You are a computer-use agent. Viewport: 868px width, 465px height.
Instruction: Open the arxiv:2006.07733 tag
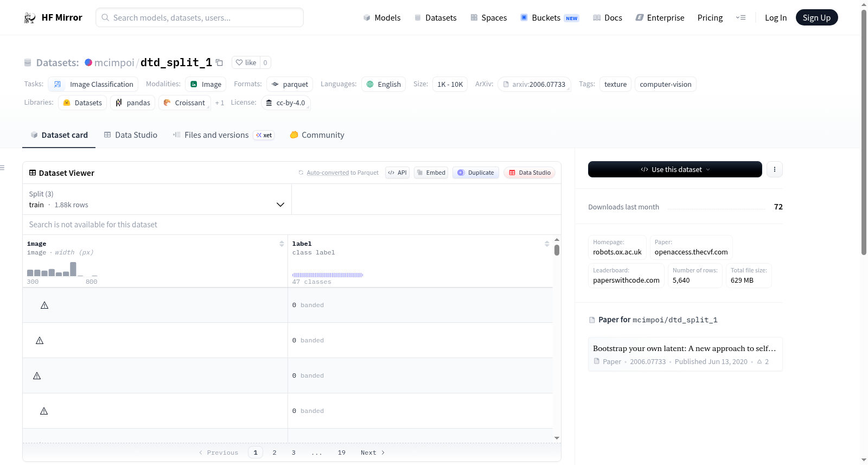pos(534,84)
